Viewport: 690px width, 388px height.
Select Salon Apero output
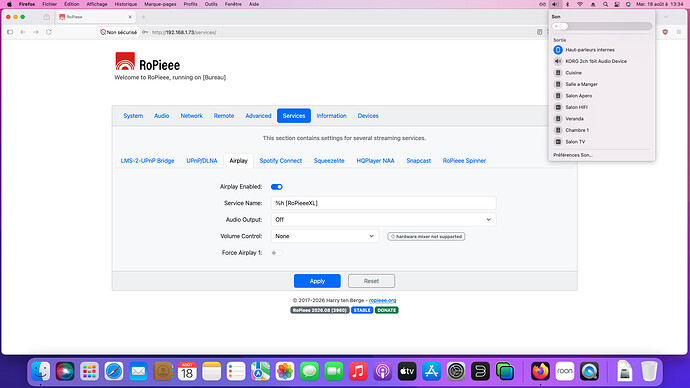tap(602, 95)
